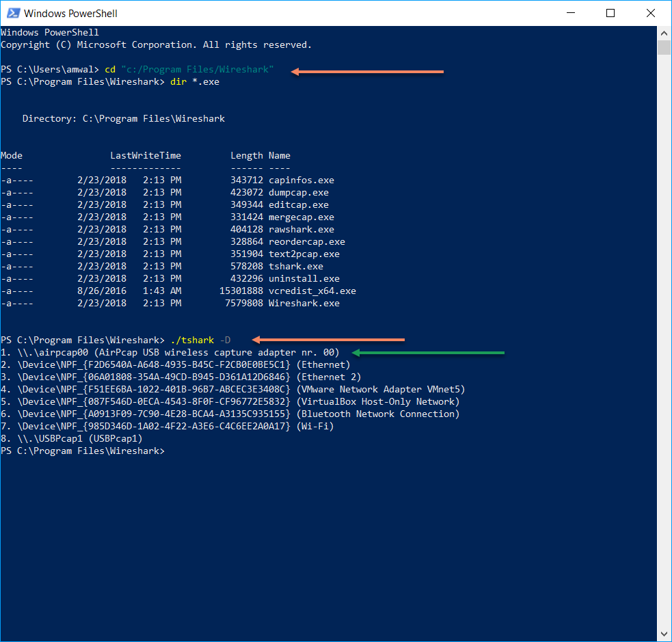Click the USBPcap1 interface entry
Screen dimensions: 672x642
[x=72, y=438]
